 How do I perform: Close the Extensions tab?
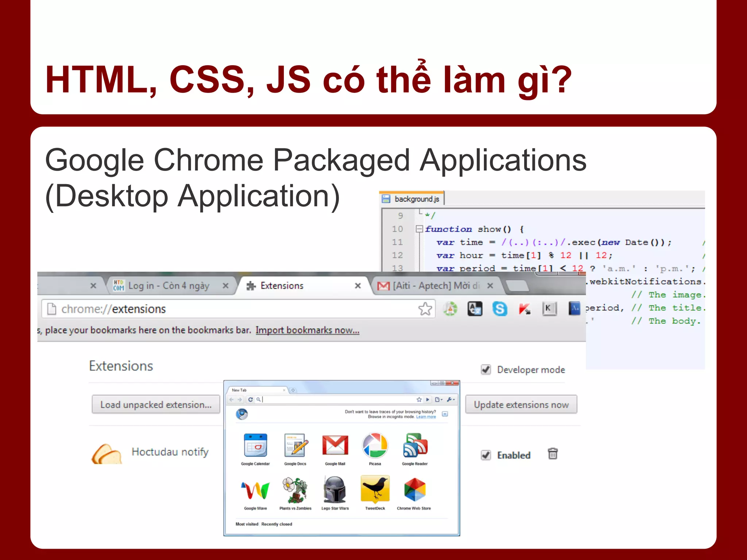[358, 286]
